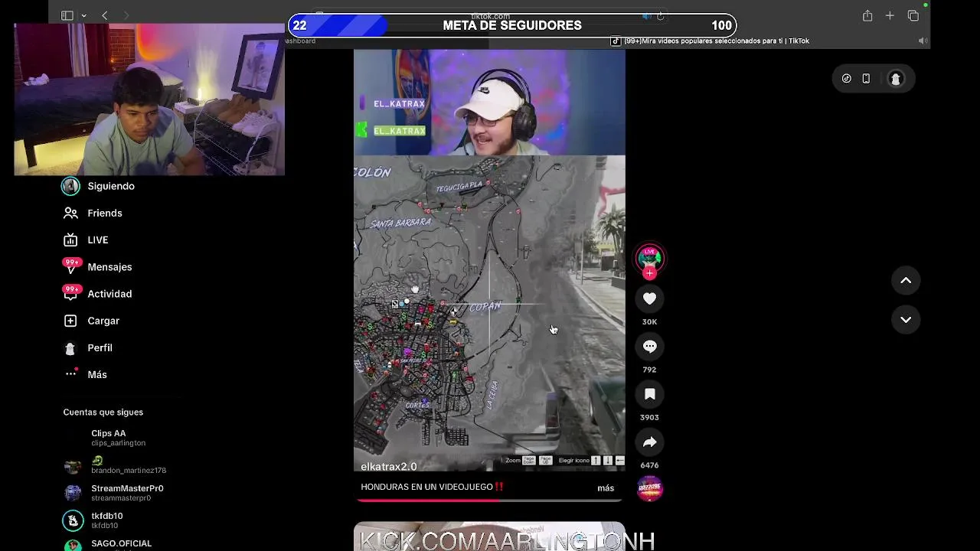Click the StreamMasterPr0 account avatar
Screen dimensions: 980x551
click(x=73, y=493)
